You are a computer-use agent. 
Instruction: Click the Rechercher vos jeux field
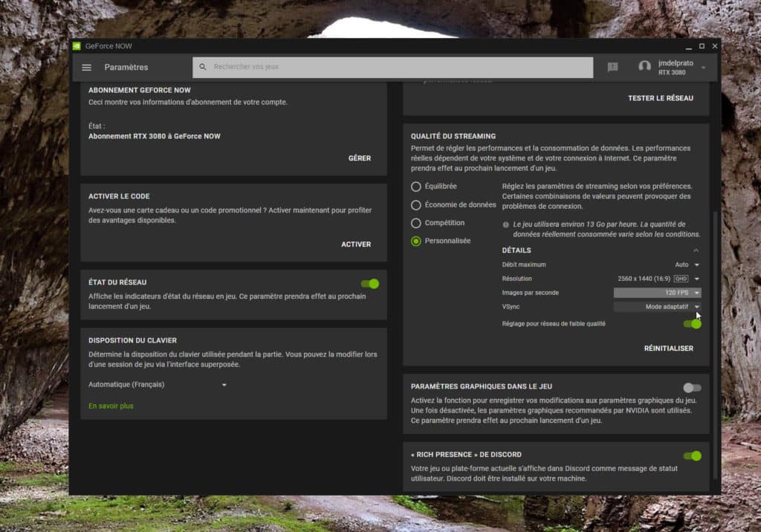point(392,67)
